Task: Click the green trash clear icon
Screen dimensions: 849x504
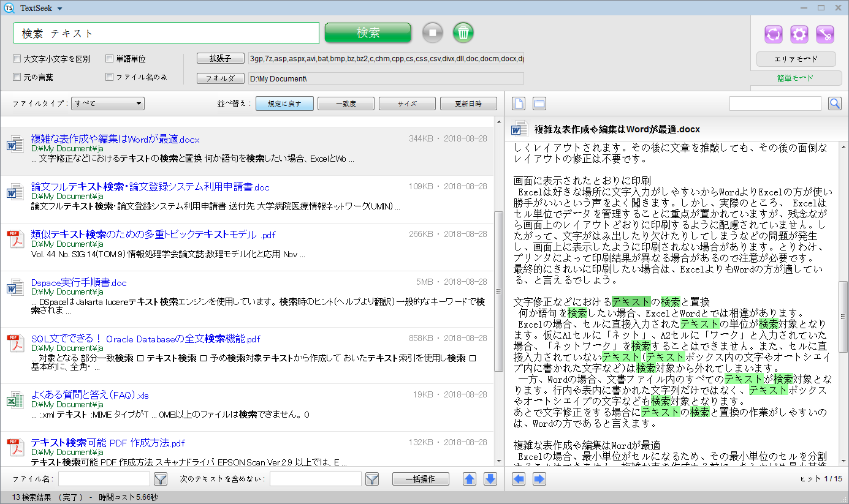Action: point(464,32)
